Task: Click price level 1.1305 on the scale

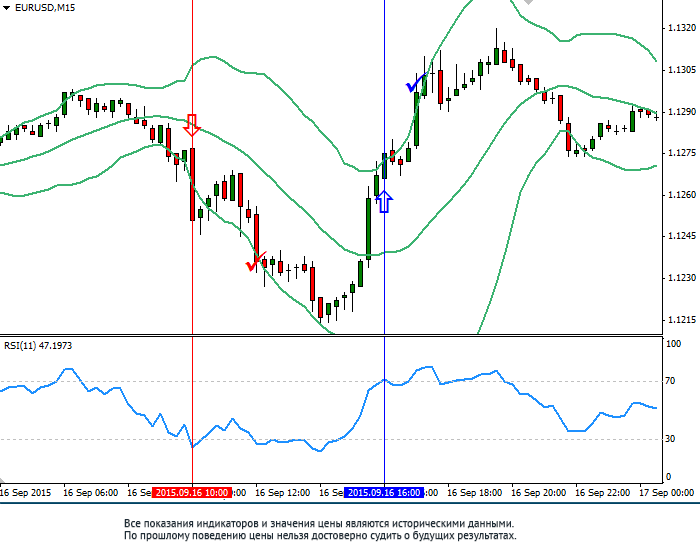Action: [682, 70]
